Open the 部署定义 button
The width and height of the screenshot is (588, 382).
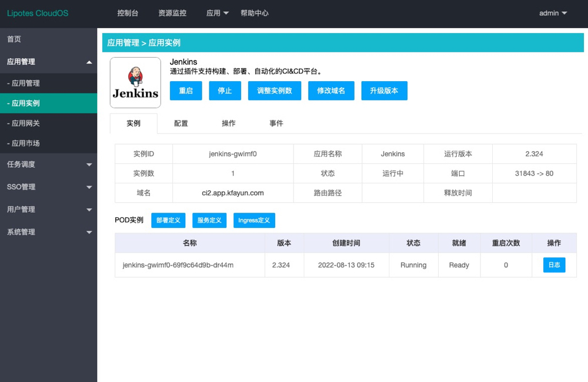(x=168, y=220)
